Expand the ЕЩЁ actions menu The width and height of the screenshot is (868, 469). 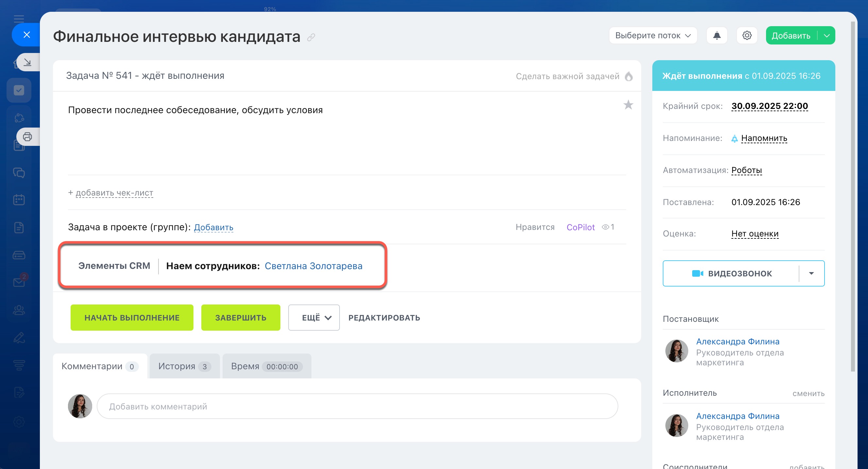point(313,318)
